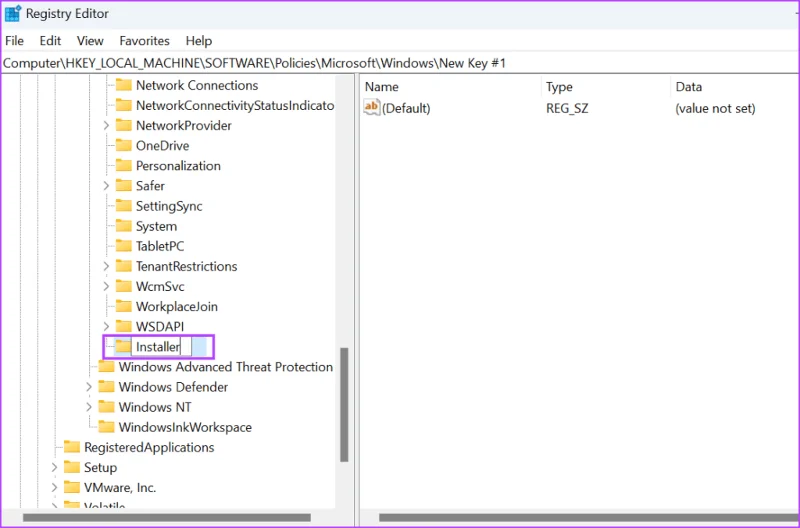Screen dimensions: 800x528
Task: Click the Installer key name edit box
Action: [161, 347]
